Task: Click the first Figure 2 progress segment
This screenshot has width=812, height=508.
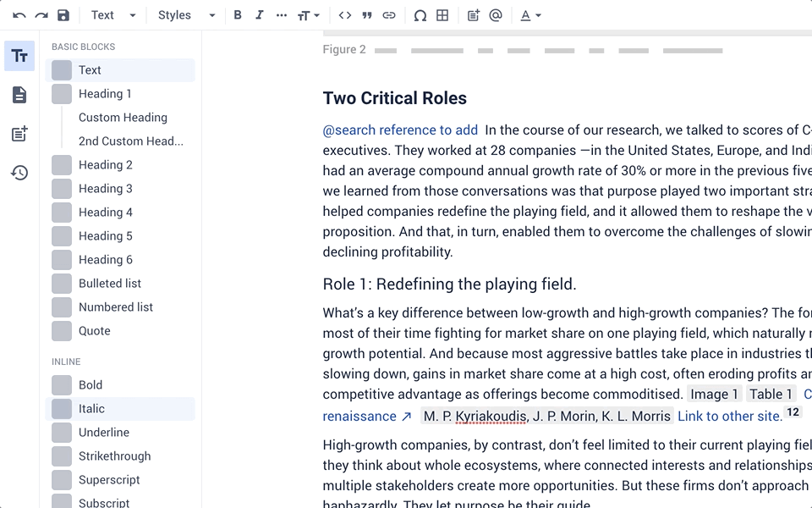Action: point(386,50)
